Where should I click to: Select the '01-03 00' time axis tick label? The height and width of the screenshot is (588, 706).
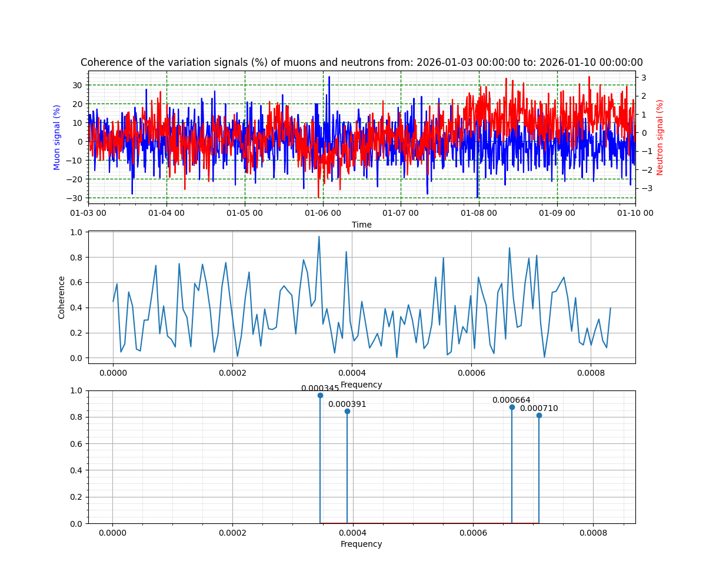pos(89,212)
